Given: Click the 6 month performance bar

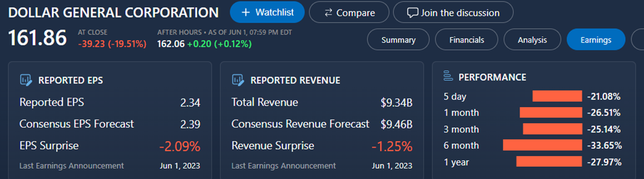Looking at the screenshot, I should point(542,145).
